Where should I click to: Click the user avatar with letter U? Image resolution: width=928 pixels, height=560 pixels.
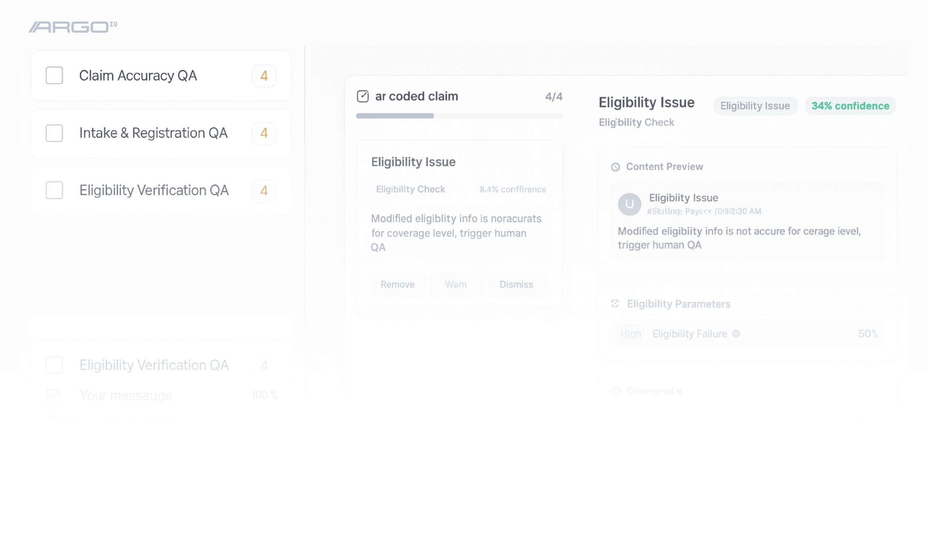629,204
